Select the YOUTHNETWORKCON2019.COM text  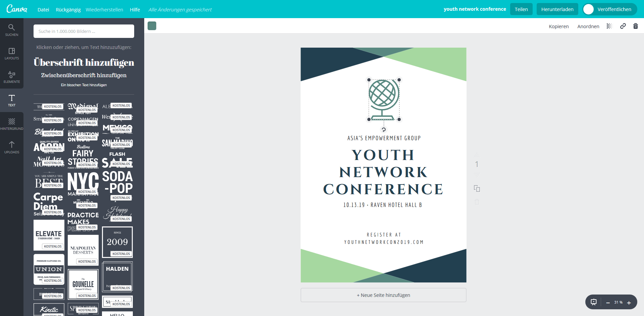tap(384, 242)
